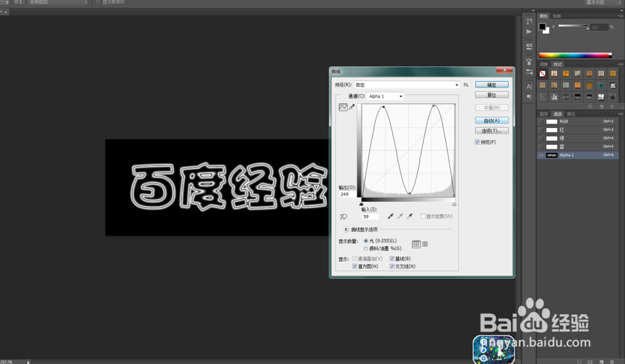Viewport: 625px width, 364px height.
Task: Click the black point eyedropper in Curves dialog
Action: [390, 216]
